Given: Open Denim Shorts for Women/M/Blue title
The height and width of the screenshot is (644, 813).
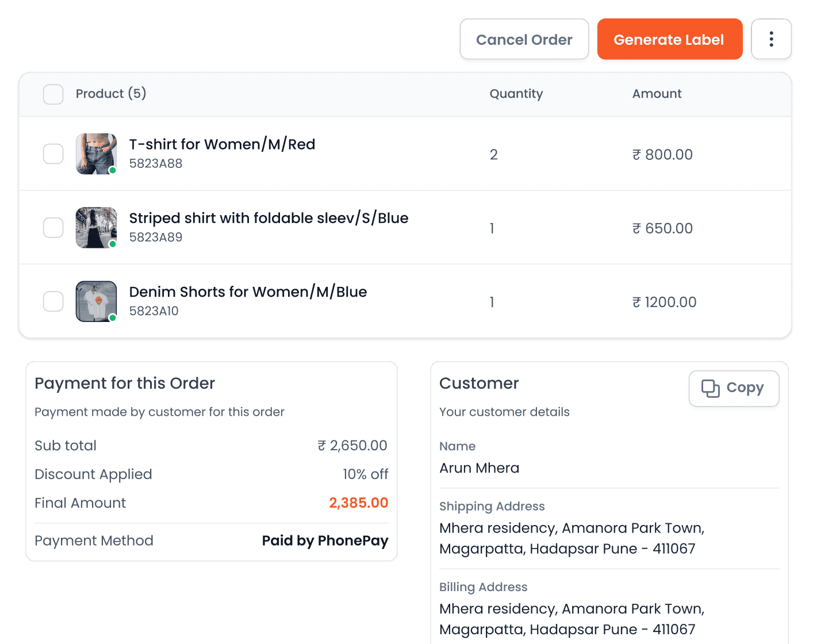Looking at the screenshot, I should pyautogui.click(x=248, y=292).
